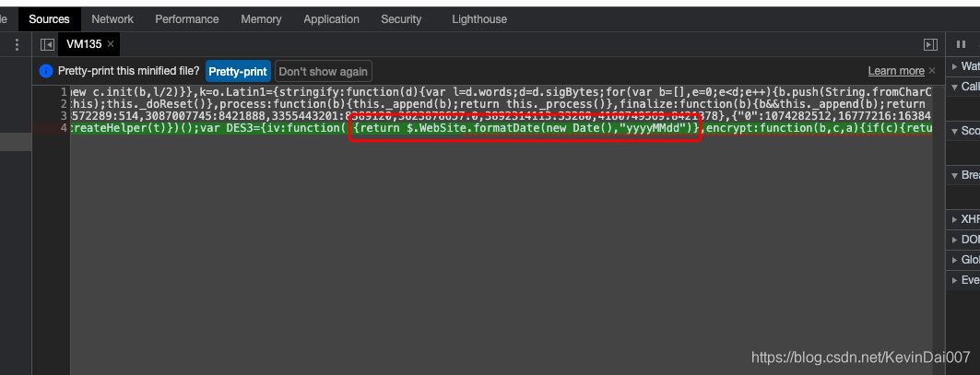Click Don't show again button

[323, 71]
